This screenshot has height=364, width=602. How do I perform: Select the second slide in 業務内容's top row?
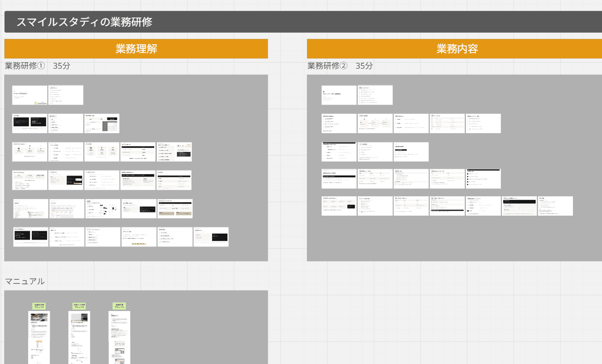point(375,95)
